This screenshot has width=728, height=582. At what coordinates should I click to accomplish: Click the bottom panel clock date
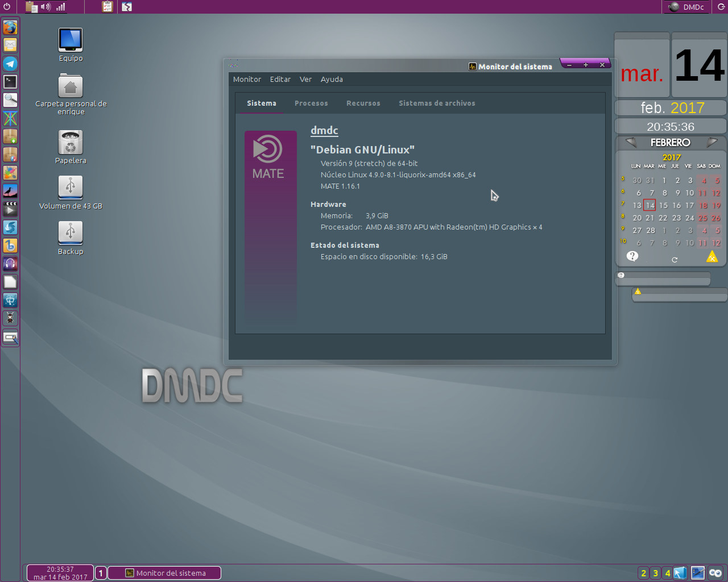pyautogui.click(x=60, y=573)
